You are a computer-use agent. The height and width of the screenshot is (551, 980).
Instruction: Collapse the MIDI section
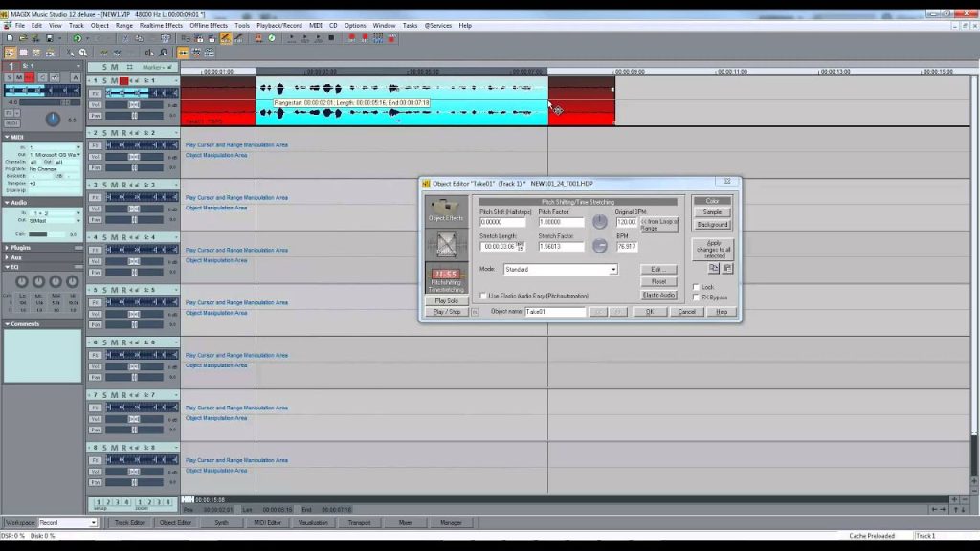(x=7, y=137)
